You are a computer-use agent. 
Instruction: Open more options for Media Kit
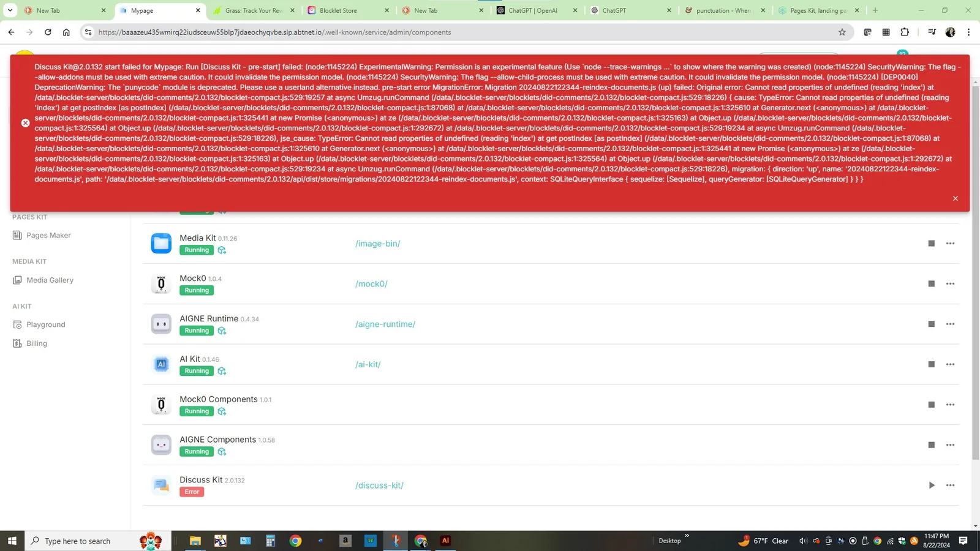pos(950,244)
